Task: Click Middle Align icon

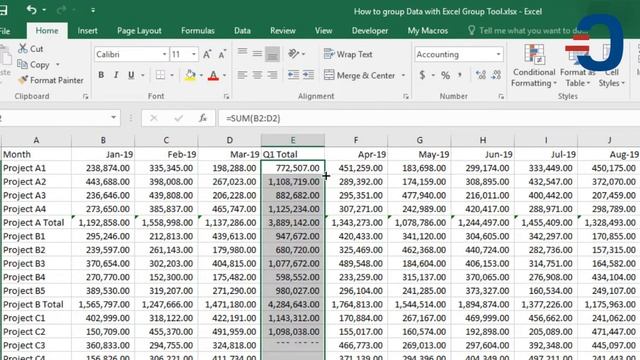Action: (257, 53)
